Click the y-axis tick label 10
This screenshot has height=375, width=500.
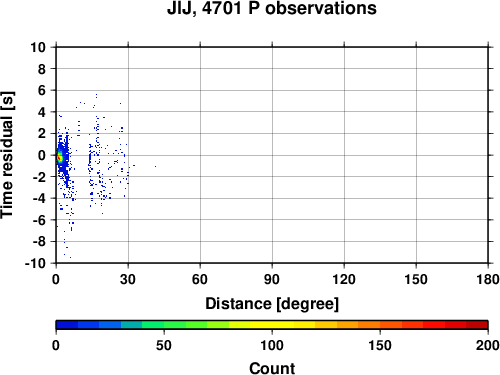[38, 47]
